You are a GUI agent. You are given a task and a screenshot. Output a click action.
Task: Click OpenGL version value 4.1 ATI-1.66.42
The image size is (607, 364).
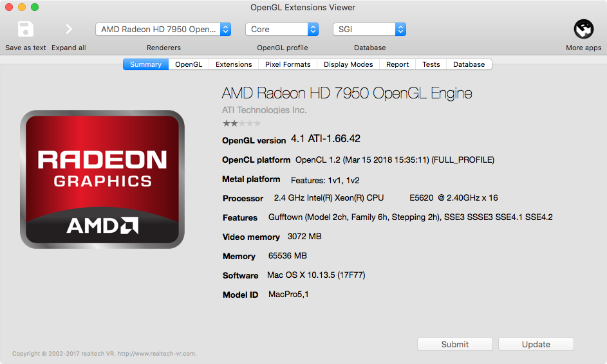326,139
